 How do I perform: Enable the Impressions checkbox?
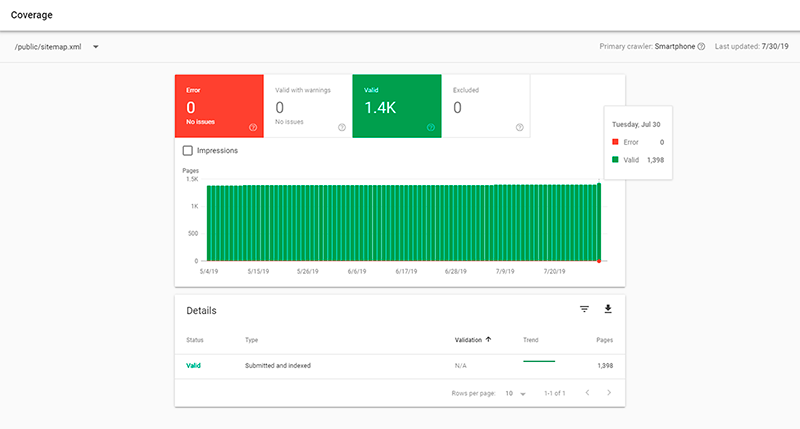click(x=188, y=151)
